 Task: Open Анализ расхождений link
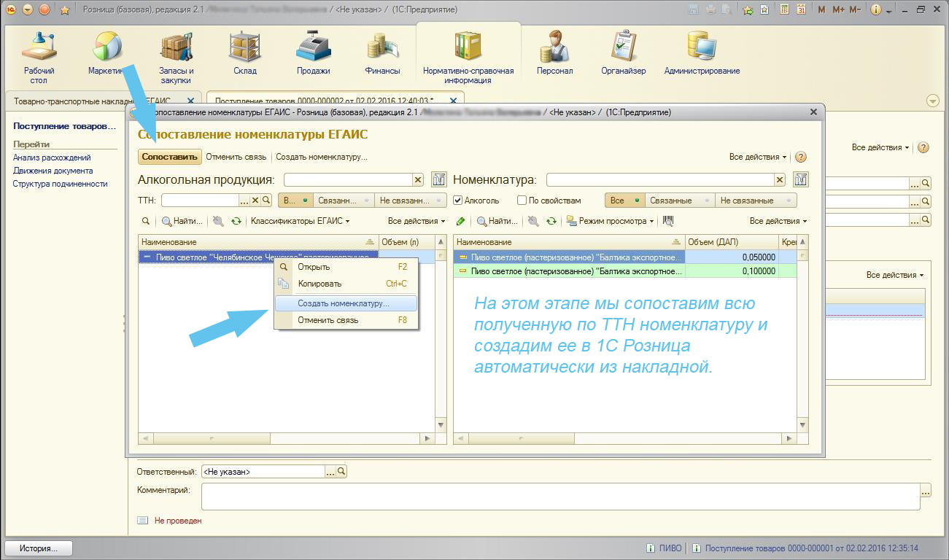(52, 157)
